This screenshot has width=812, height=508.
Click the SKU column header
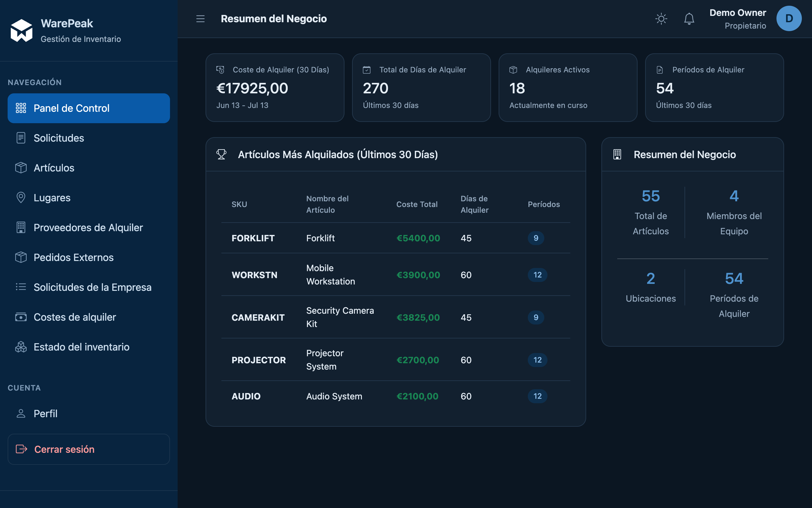coord(239,204)
